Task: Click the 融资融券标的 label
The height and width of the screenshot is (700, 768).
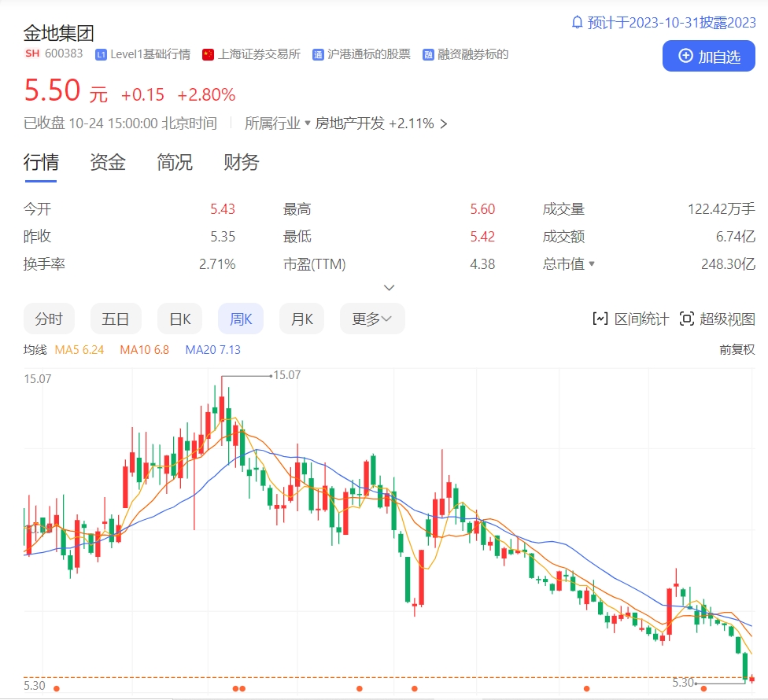Action: click(473, 54)
